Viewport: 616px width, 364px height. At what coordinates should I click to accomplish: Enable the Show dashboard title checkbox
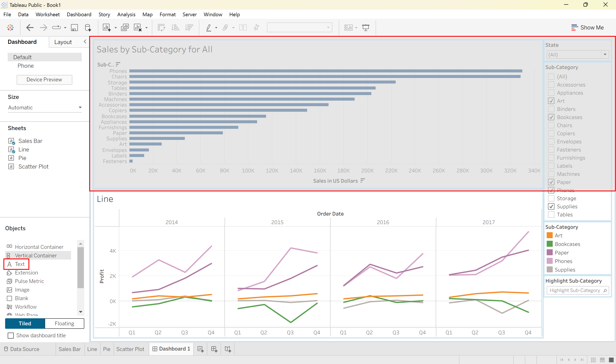10,335
